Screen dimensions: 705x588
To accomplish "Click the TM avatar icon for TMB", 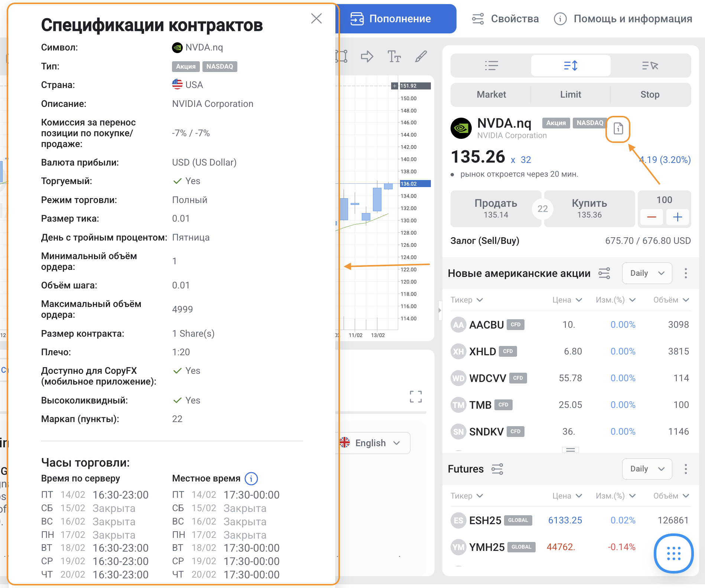I will [x=458, y=405].
